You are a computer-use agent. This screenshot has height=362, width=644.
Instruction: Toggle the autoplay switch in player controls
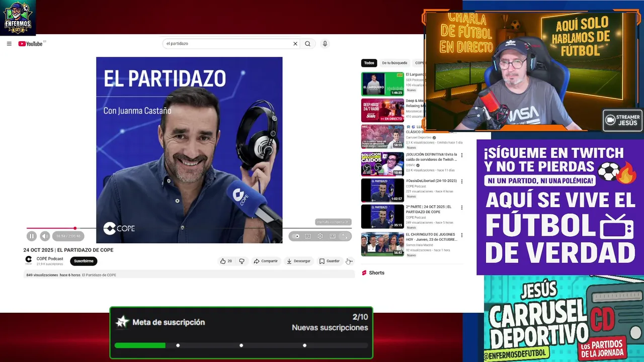pyautogui.click(x=296, y=236)
